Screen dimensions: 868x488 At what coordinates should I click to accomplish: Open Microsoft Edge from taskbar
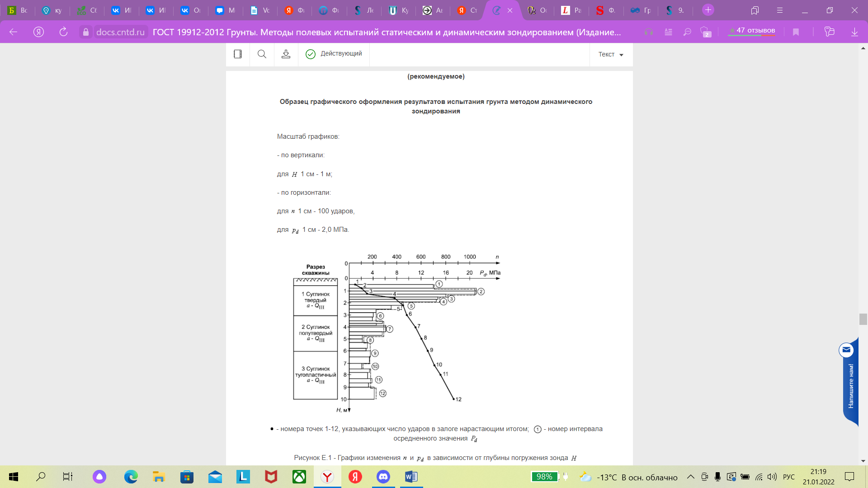(131, 477)
